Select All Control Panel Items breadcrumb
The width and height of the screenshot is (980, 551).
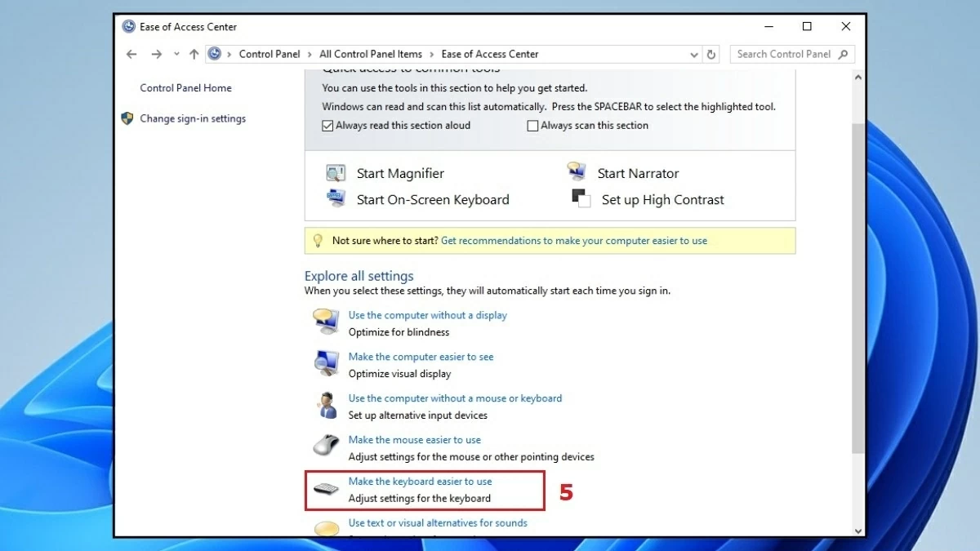coord(371,55)
